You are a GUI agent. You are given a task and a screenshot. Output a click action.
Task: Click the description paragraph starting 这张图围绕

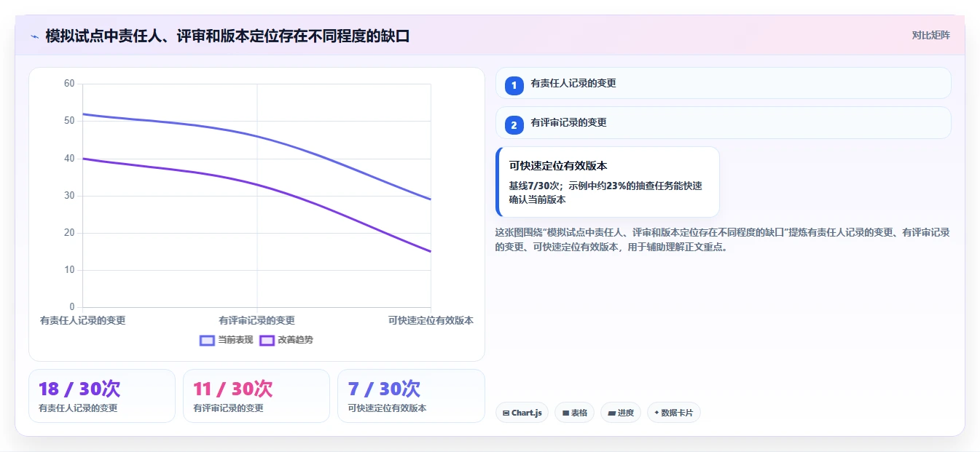point(723,239)
